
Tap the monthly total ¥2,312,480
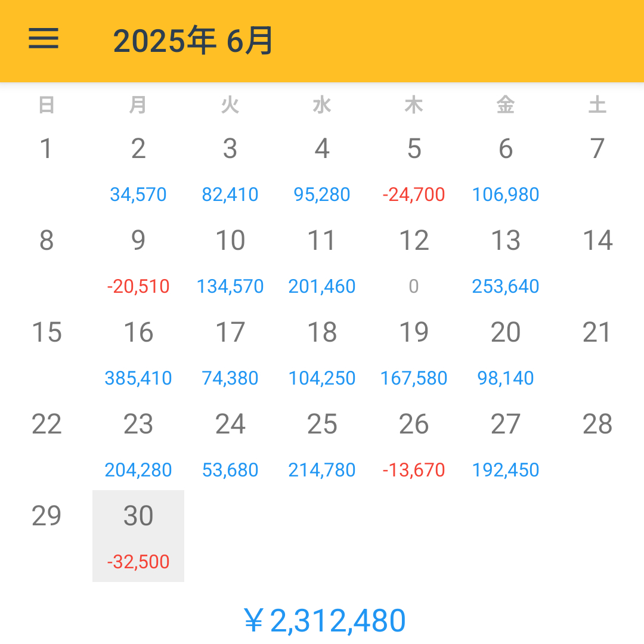(x=322, y=620)
